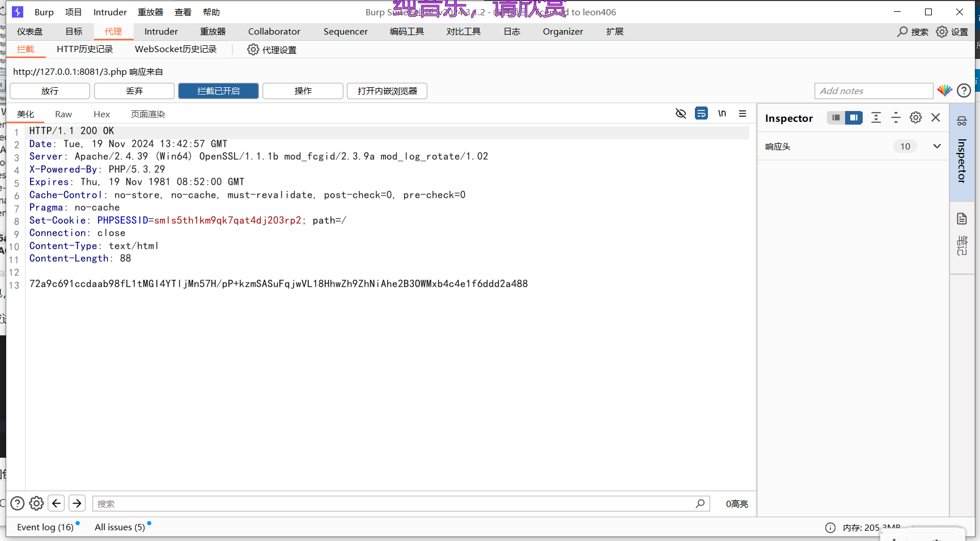Click the Inspector vertical side tab

click(x=962, y=153)
